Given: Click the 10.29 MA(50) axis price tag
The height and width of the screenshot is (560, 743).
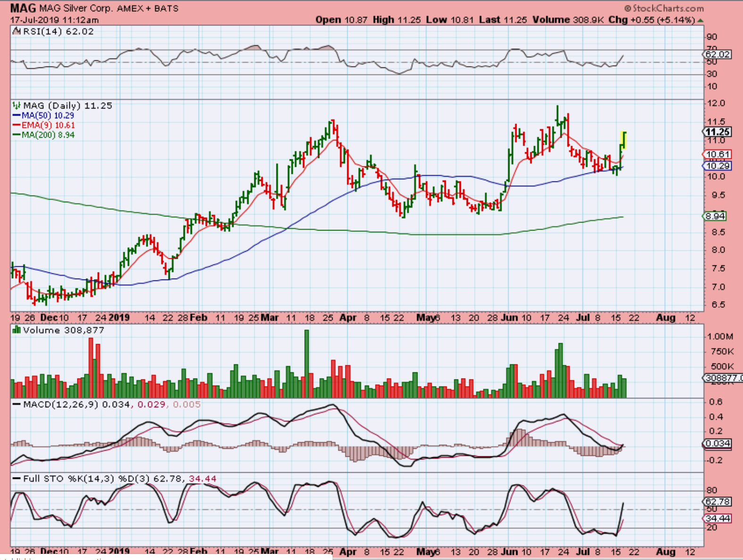Looking at the screenshot, I should (718, 165).
